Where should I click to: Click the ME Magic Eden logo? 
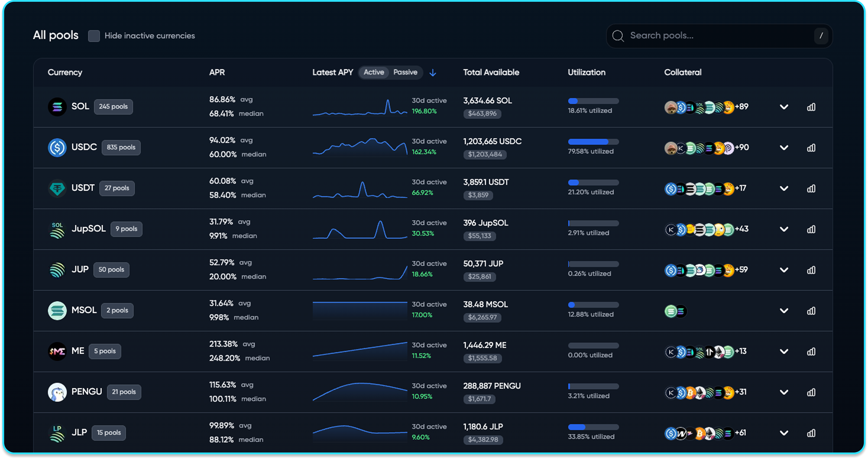point(57,351)
